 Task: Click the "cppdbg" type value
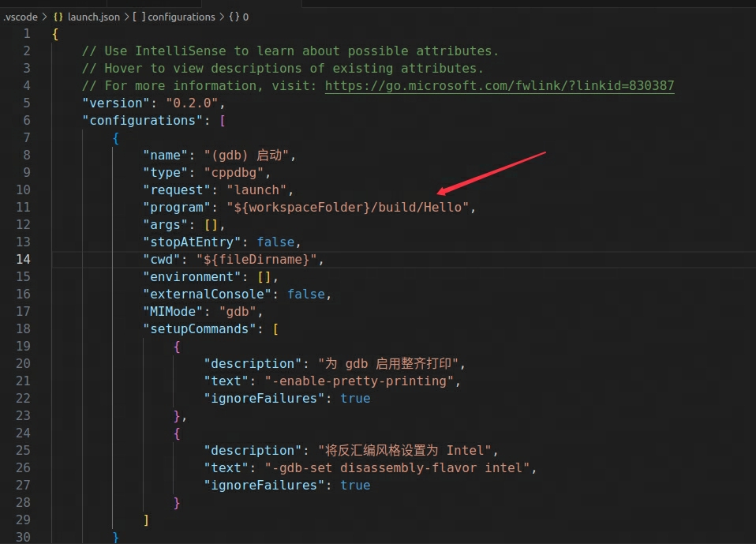(234, 173)
